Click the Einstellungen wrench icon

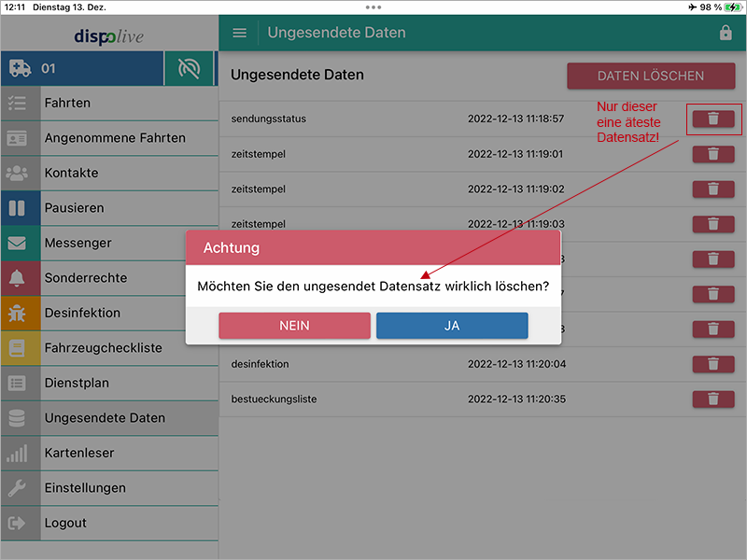(17, 488)
